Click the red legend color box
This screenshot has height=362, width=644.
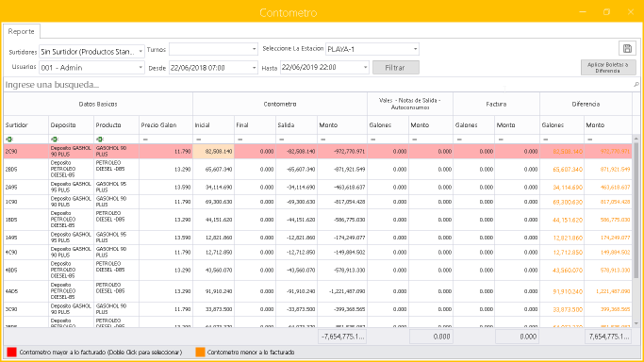(11, 353)
